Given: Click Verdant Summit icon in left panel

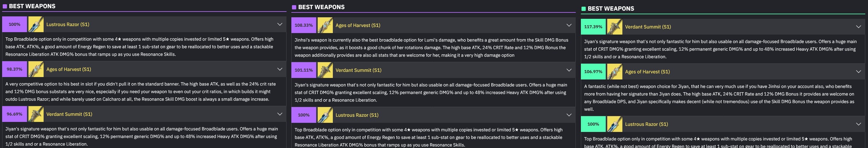Looking at the screenshot, I should [36, 114].
